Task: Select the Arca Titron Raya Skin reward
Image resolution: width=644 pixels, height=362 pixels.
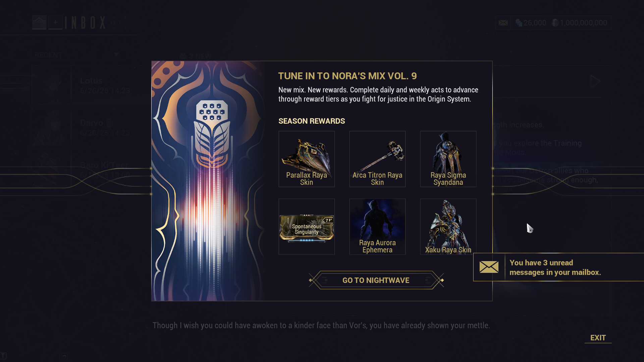Action: [377, 159]
